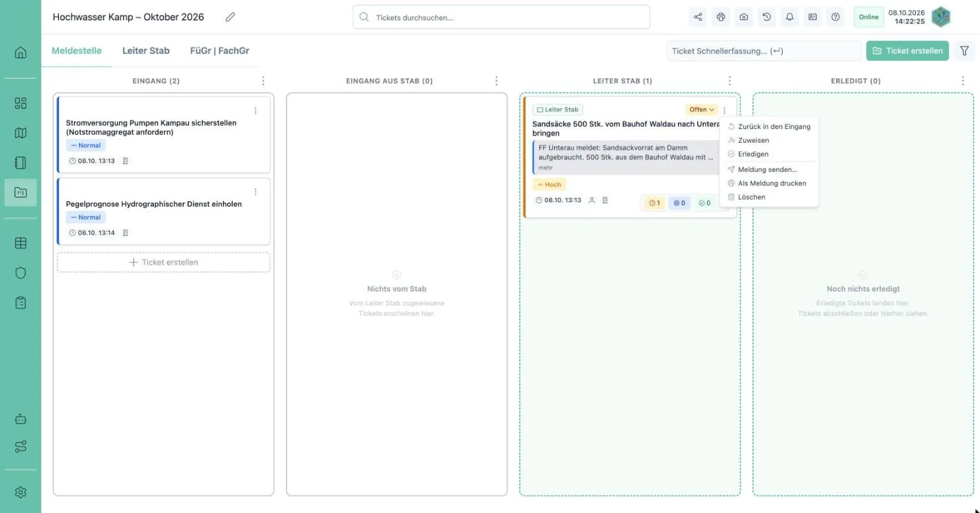This screenshot has height=513, width=980.
Task: Open the map view in sidebar
Action: pyautogui.click(x=21, y=133)
